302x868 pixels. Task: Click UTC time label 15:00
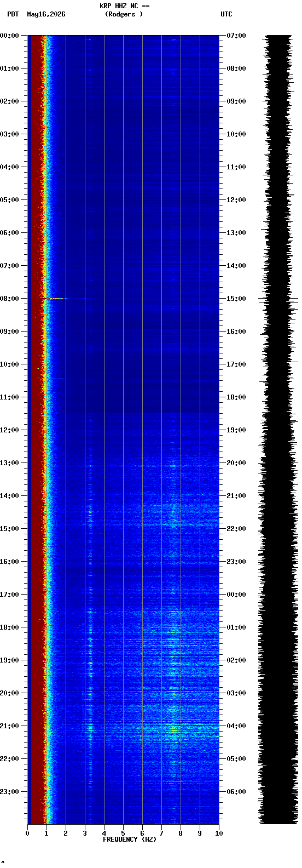[236, 299]
